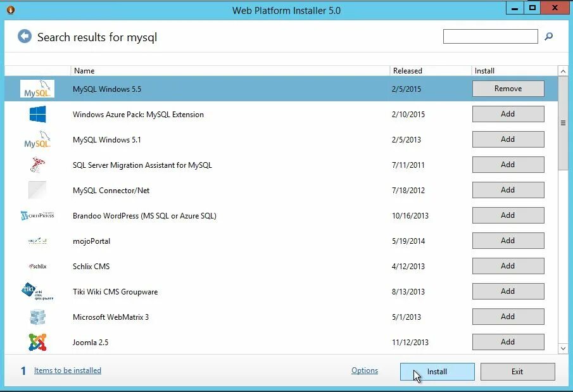573x392 pixels.
Task: Add Microsoft WebMatrix 3
Action: coord(508,316)
